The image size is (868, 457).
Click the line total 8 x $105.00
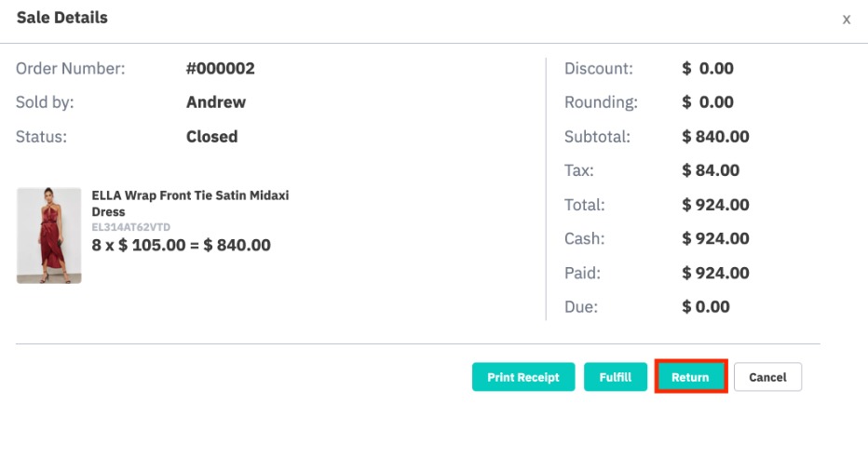coord(181,245)
